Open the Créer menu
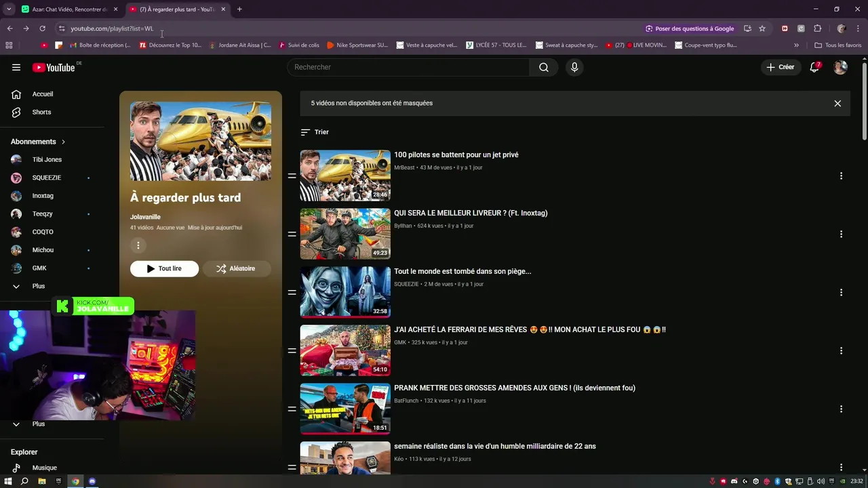This screenshot has width=868, height=488. [781, 67]
